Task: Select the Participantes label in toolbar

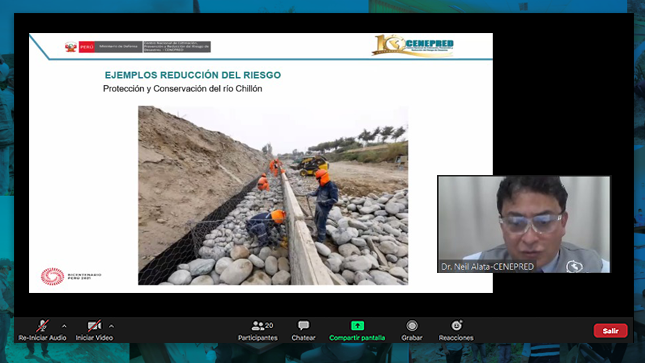Action: pyautogui.click(x=258, y=338)
